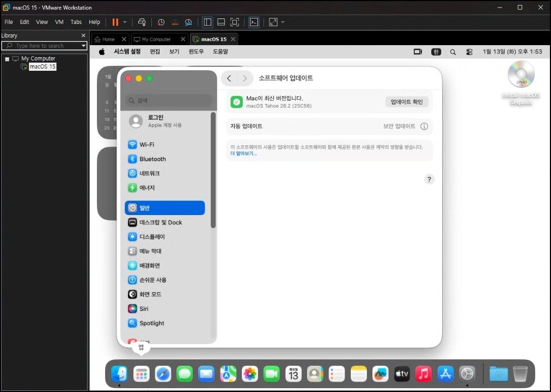The height and width of the screenshot is (392, 551).
Task: Click settings sidebar scrollbar
Action: pos(213,170)
